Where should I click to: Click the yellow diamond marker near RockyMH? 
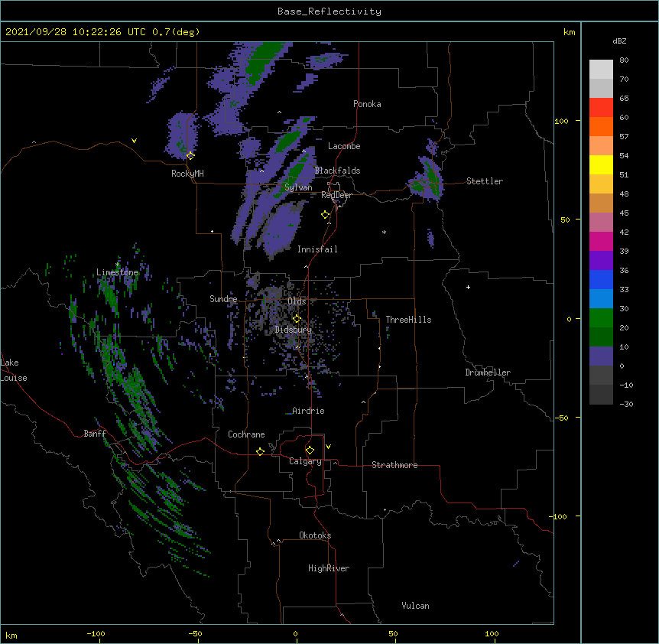[x=190, y=155]
